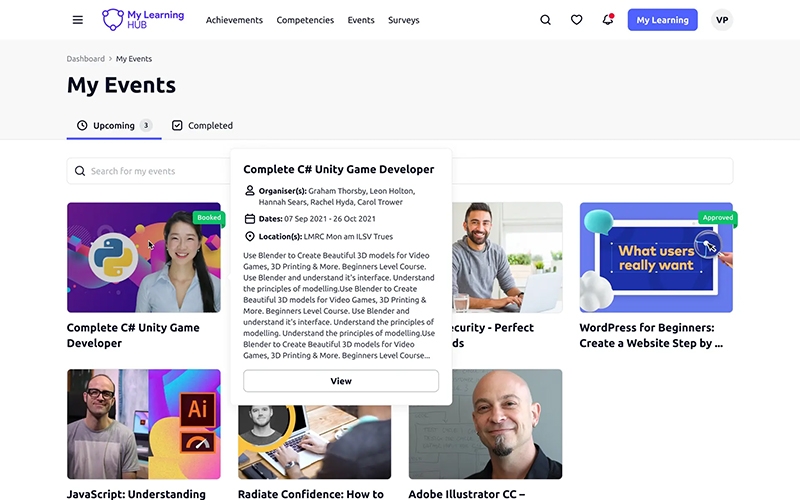Image resolution: width=800 pixels, height=500 pixels.
Task: Open Complete C# Unity Game Developer card title
Action: 133,335
